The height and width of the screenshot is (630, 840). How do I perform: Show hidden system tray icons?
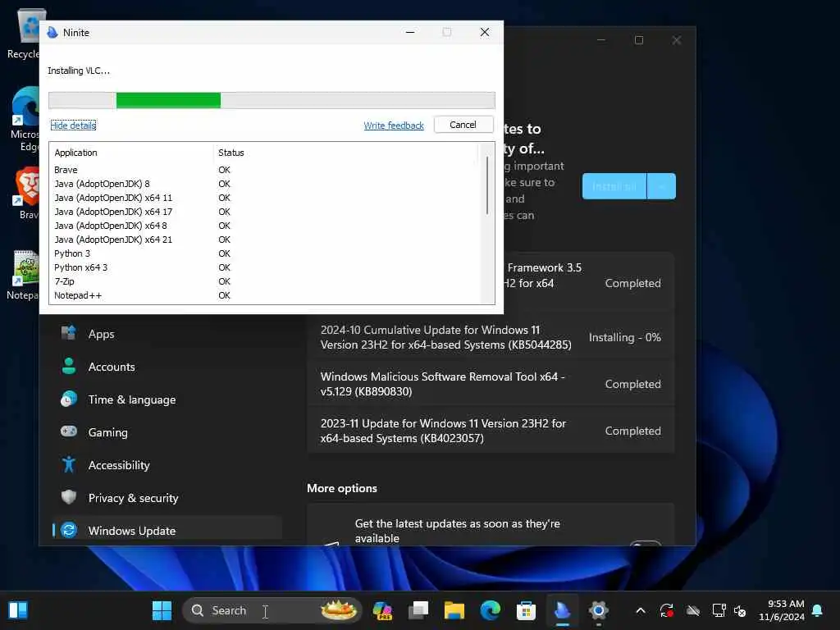coord(641,610)
